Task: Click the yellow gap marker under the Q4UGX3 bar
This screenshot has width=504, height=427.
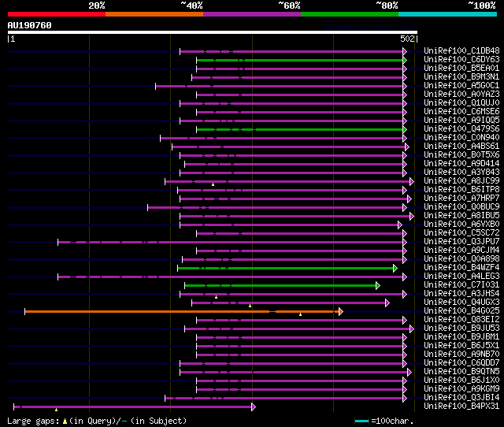Action: tap(250, 306)
